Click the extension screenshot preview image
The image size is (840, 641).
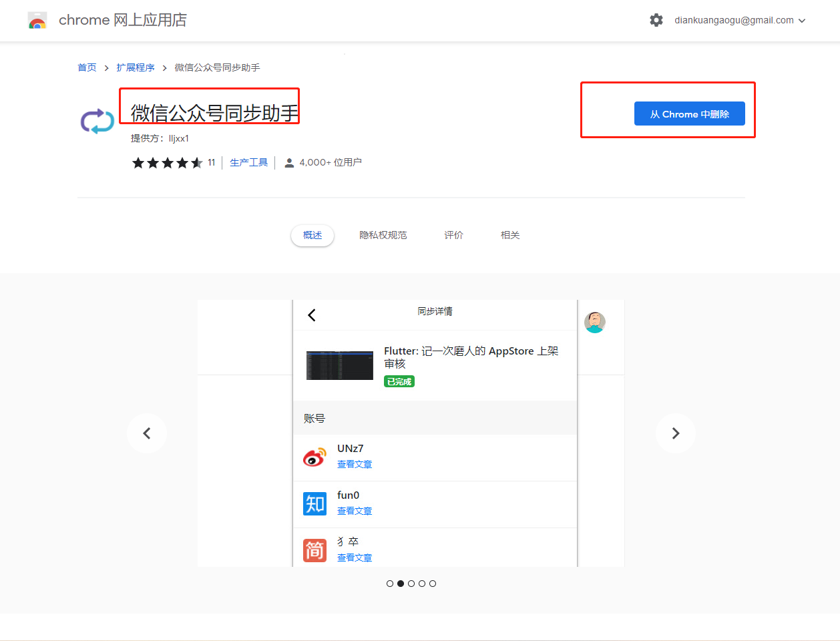click(x=434, y=434)
